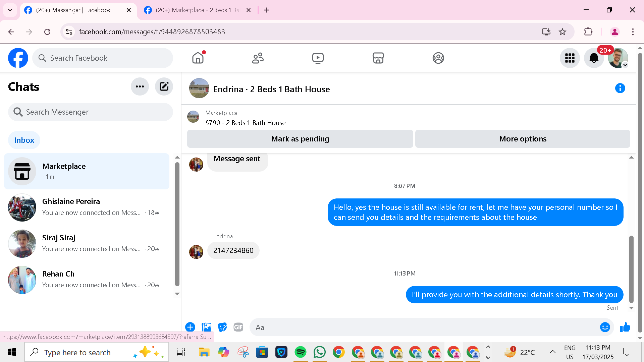The height and width of the screenshot is (362, 644).
Task: Open Chrome three-dot menu
Action: [x=633, y=32]
